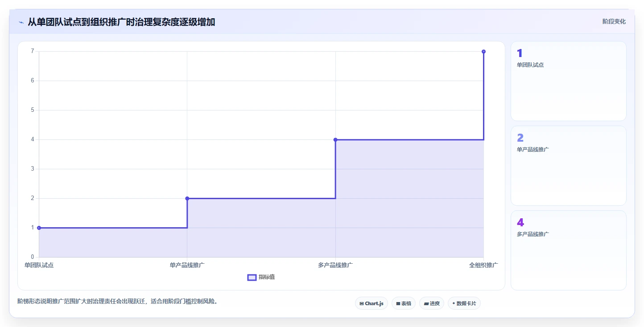This screenshot has height=327, width=644.
Task: Click the chart title about 治理复杂度
Action: (x=121, y=22)
